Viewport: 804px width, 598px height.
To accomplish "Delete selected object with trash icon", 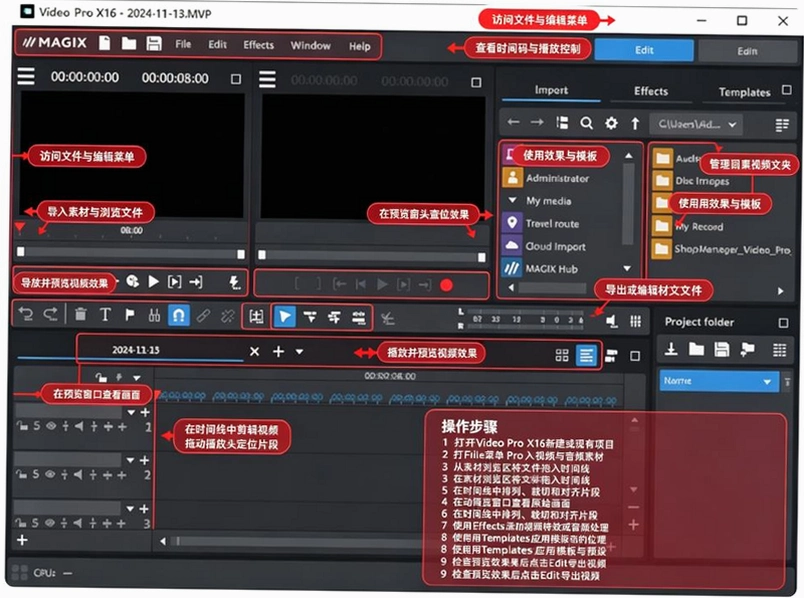I will (81, 314).
